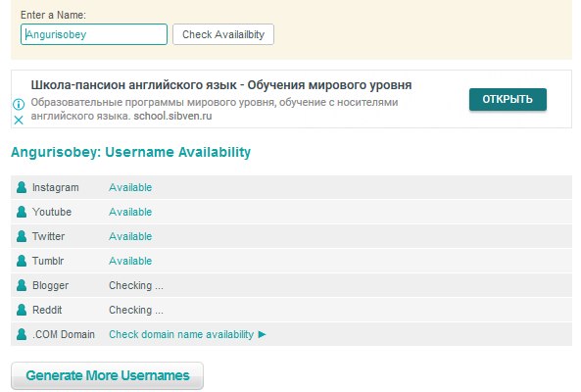The height and width of the screenshot is (392, 581).
Task: Click the Angurisobey: Username Availability heading
Action: coord(131,152)
